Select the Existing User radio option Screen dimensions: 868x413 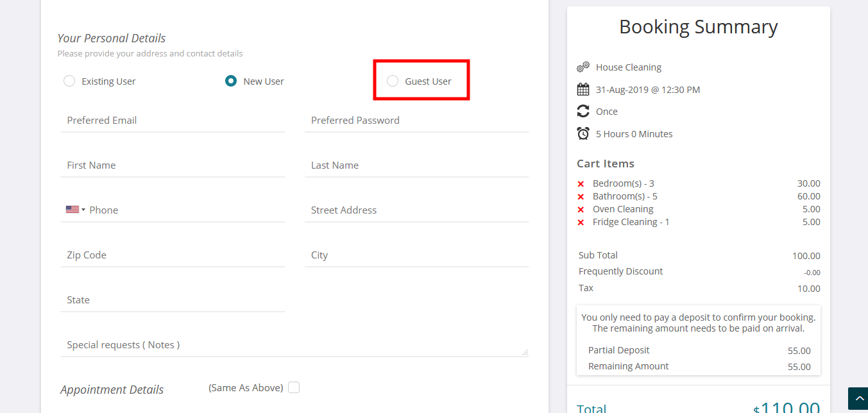pos(69,81)
